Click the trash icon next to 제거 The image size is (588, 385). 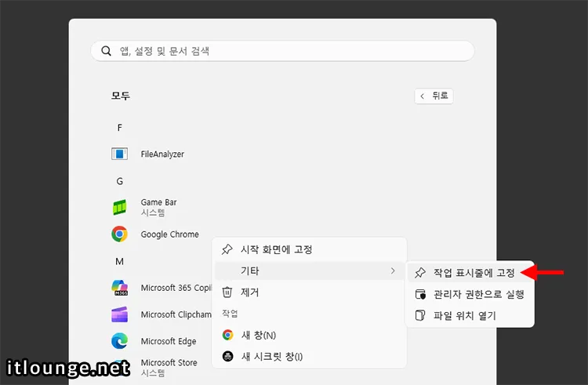(227, 292)
